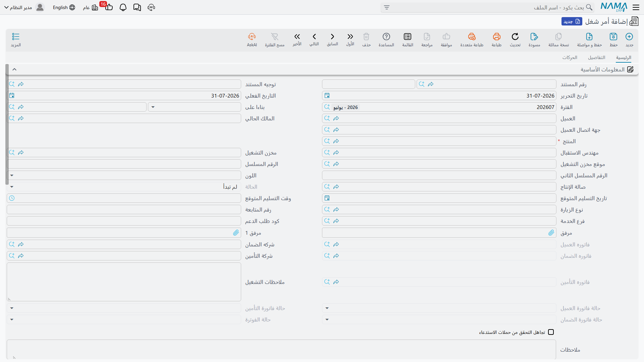The width and height of the screenshot is (644, 362).
Task: Switch to the الحركات tab
Action: click(x=570, y=58)
